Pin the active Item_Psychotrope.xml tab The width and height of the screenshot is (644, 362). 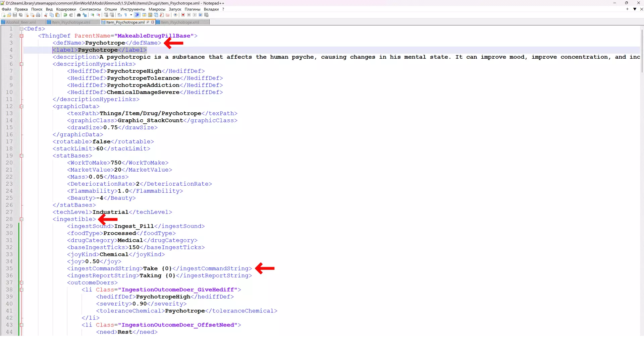(148, 22)
